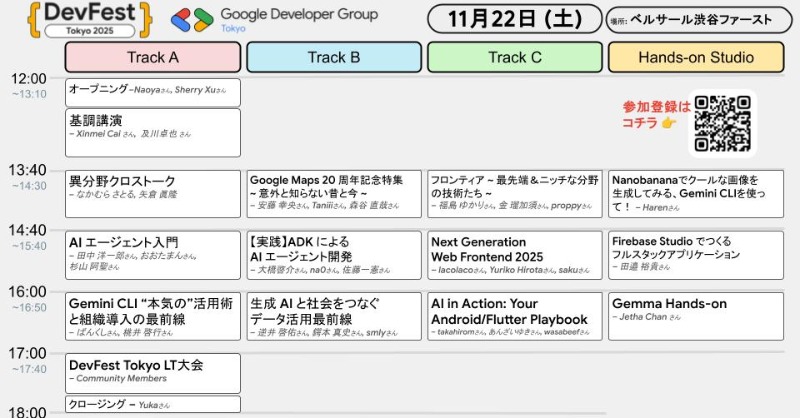This screenshot has width=800, height=418.
Task: Click the ~16:50 end time label
Action: (30, 308)
